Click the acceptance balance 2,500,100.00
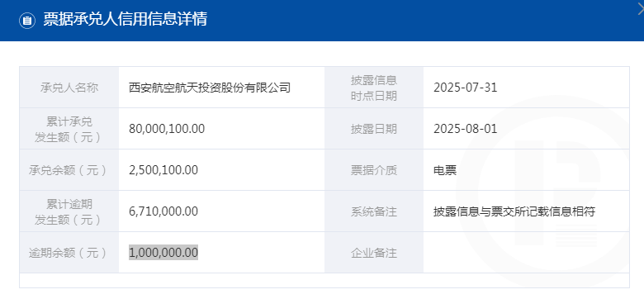Screen dimensions: 644x299 163,170
